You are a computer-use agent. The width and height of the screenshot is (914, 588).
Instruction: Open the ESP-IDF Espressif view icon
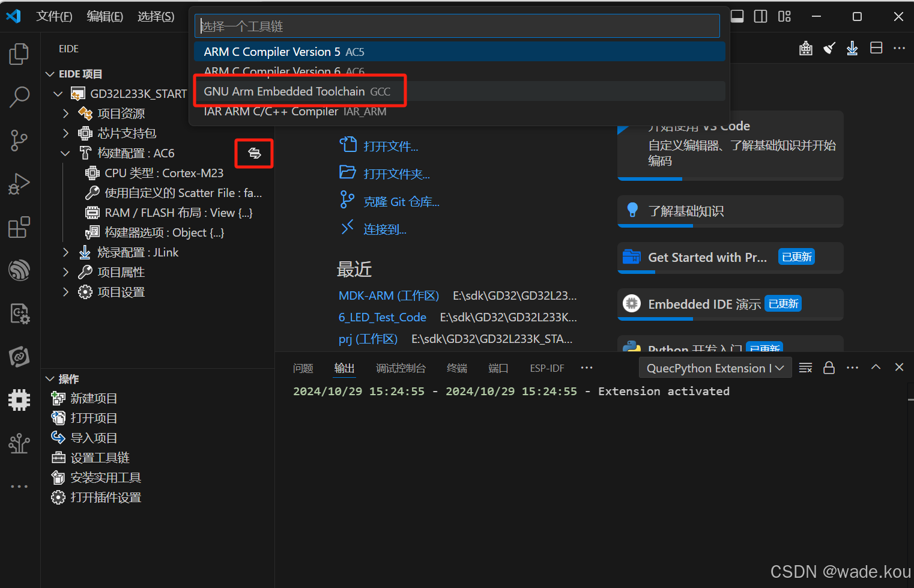click(x=19, y=270)
